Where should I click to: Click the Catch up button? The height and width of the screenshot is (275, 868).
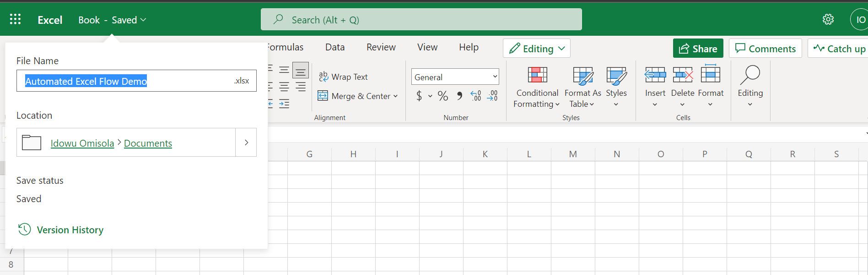[838, 48]
